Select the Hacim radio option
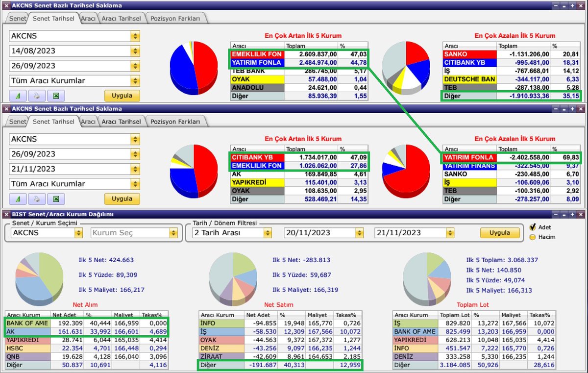This screenshot has height=373, width=588. [x=532, y=237]
